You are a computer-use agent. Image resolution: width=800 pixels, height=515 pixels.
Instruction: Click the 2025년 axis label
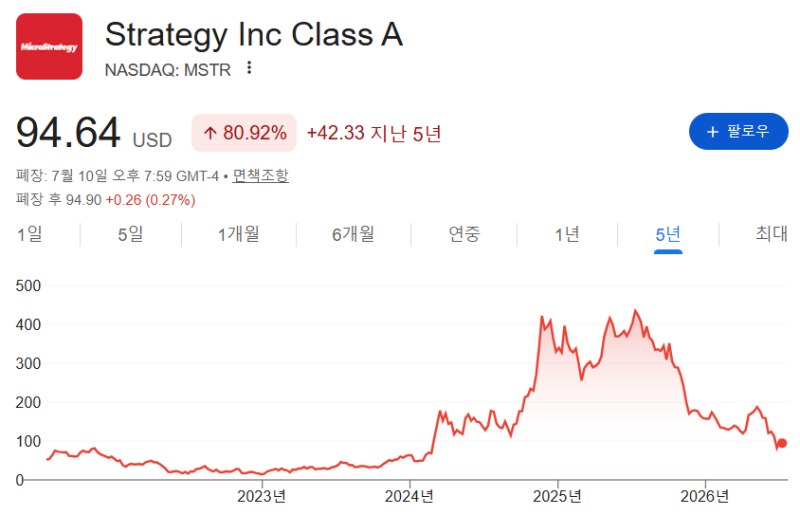point(557,496)
